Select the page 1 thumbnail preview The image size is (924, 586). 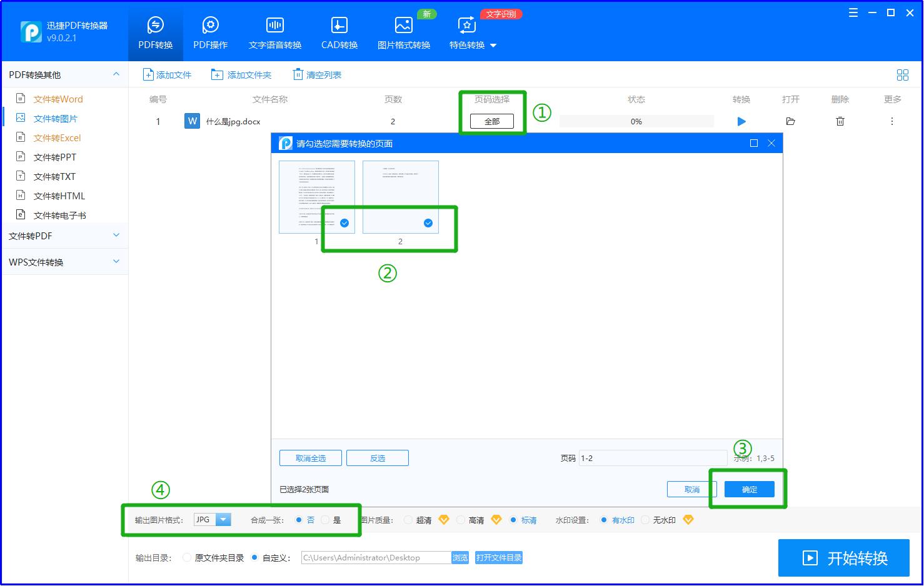click(x=317, y=197)
